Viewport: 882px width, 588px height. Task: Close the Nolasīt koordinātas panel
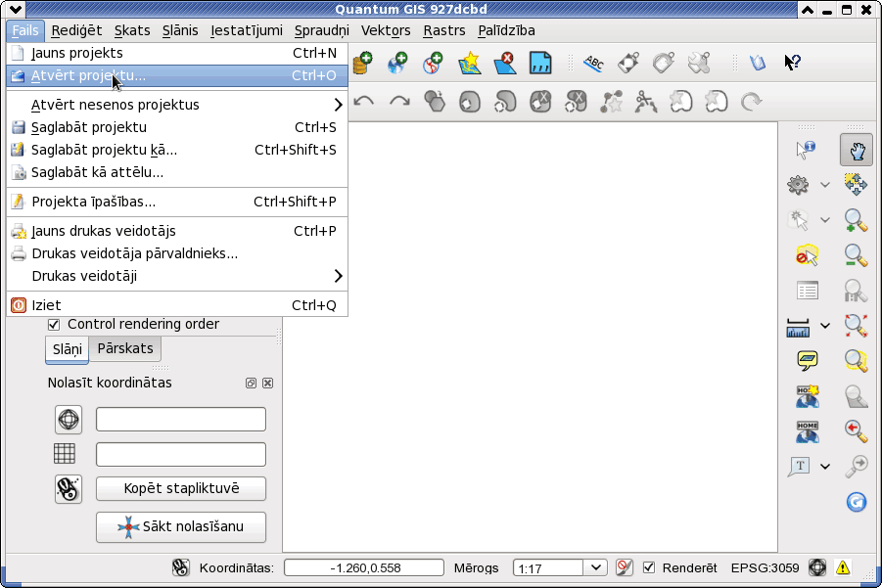[x=268, y=383]
